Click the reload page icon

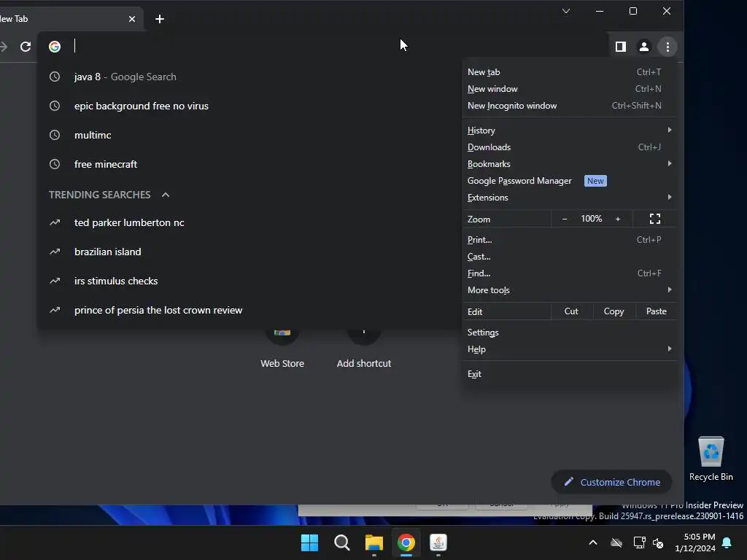[26, 46]
